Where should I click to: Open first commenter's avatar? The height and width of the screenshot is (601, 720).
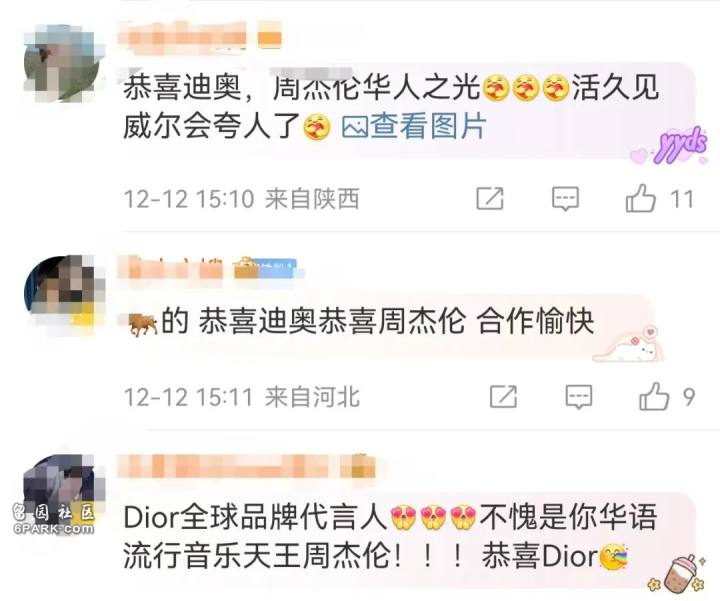[62, 62]
